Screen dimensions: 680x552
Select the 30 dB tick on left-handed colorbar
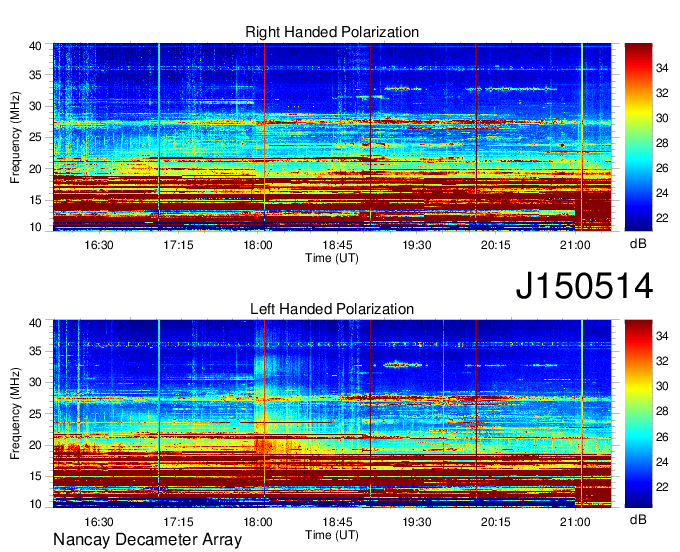[x=662, y=386]
